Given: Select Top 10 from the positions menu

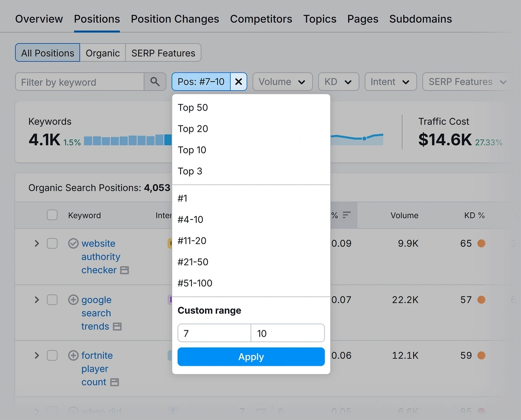Looking at the screenshot, I should (x=192, y=150).
